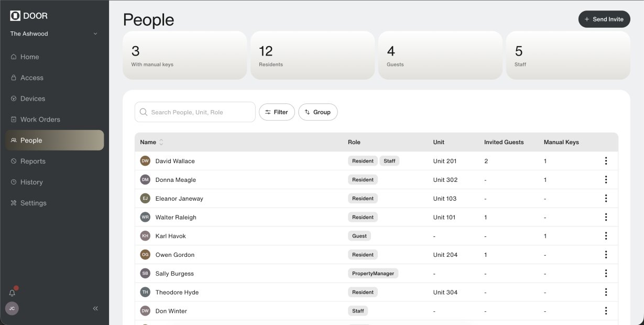Open actions menu for Walter Raleigh
The width and height of the screenshot is (644, 325).
point(606,217)
